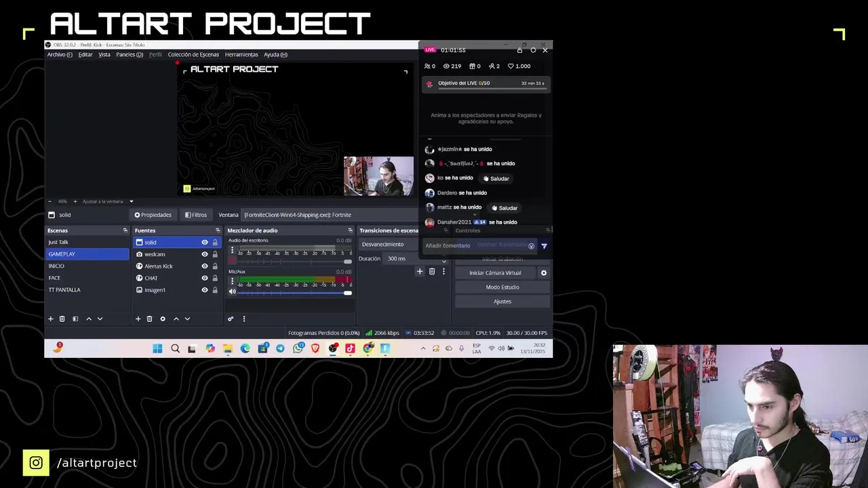Remove scene transition with trash icon
The height and width of the screenshot is (488, 868).
click(x=431, y=271)
